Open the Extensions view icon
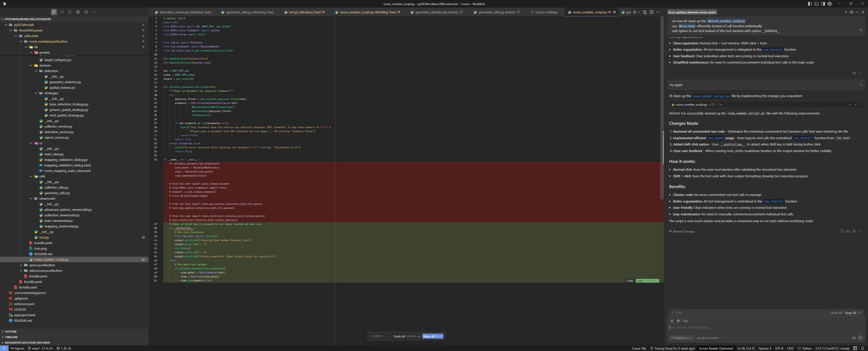Image resolution: width=868 pixels, height=351 pixels. pyautogui.click(x=86, y=12)
